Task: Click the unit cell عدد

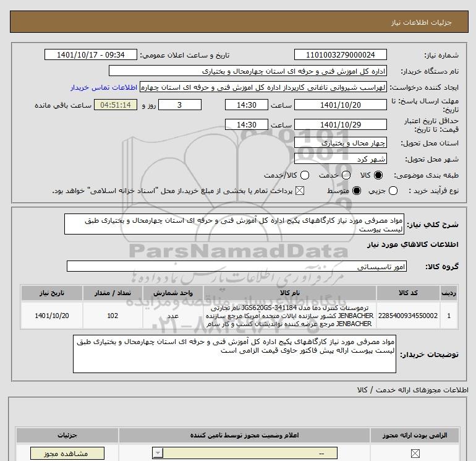Action: pyautogui.click(x=172, y=316)
